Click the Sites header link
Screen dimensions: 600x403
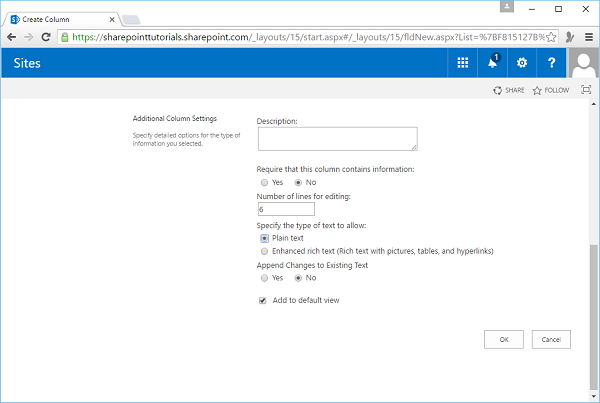point(30,62)
